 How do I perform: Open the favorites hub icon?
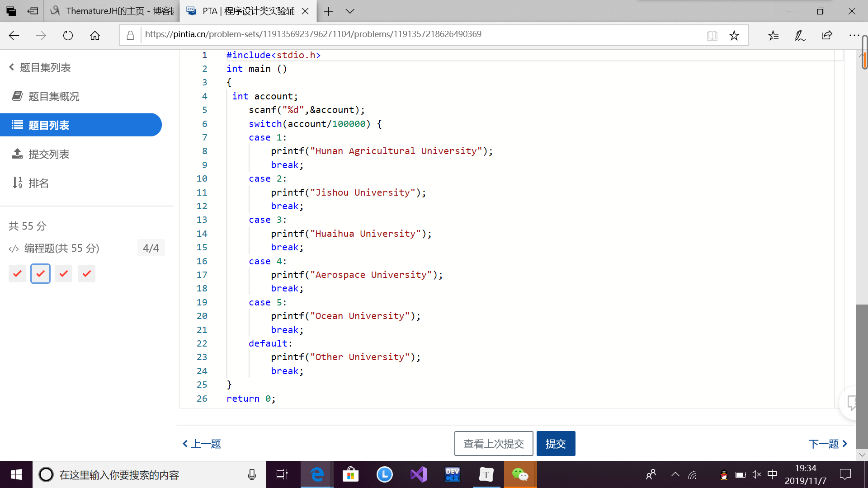pos(773,36)
